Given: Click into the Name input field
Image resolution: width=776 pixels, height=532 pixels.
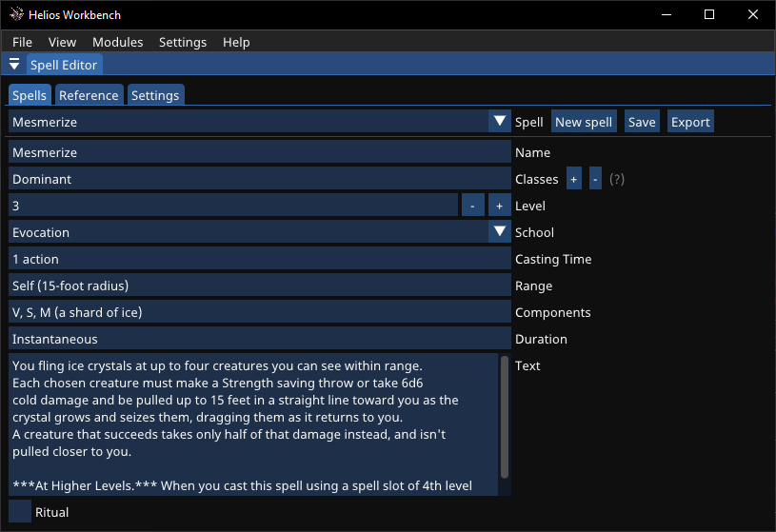Looking at the screenshot, I should pyautogui.click(x=259, y=152).
